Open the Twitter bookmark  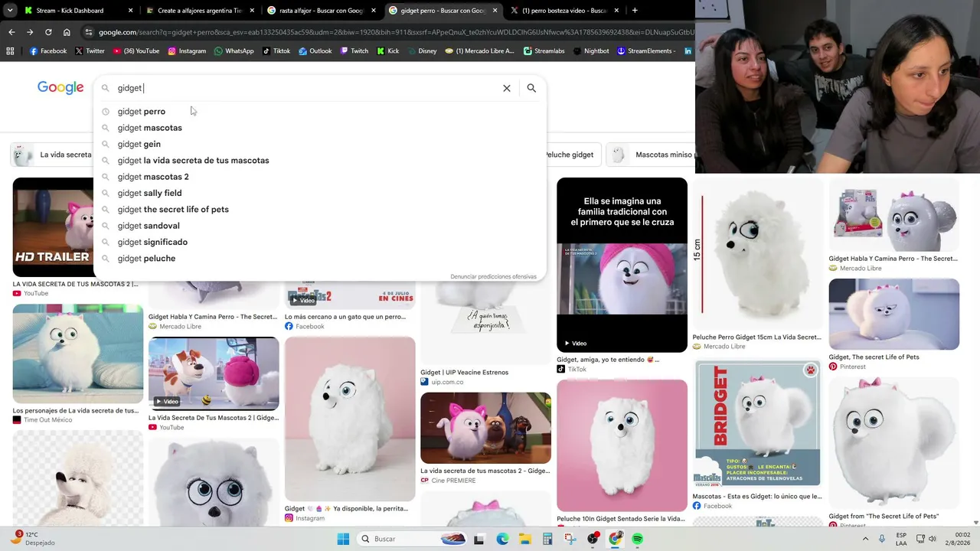point(90,51)
